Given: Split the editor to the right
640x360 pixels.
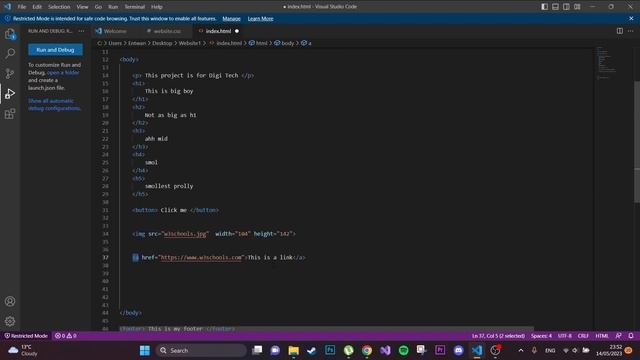Looking at the screenshot, I should (x=620, y=31).
